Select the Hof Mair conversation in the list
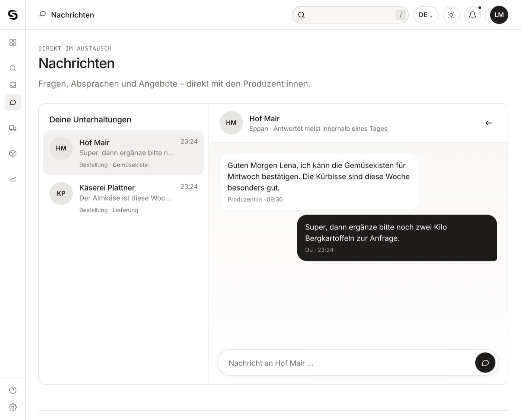Image resolution: width=521 pixels, height=420 pixels. pyautogui.click(x=124, y=153)
